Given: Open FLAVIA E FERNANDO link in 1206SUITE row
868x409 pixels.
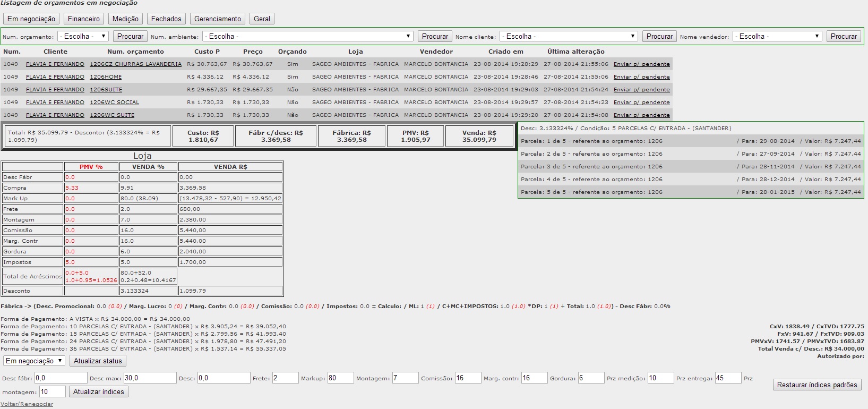Looking at the screenshot, I should click(55, 89).
